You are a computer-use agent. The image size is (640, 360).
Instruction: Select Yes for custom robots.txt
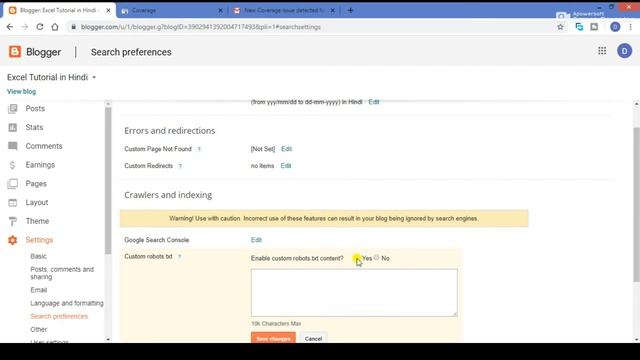pyautogui.click(x=357, y=258)
